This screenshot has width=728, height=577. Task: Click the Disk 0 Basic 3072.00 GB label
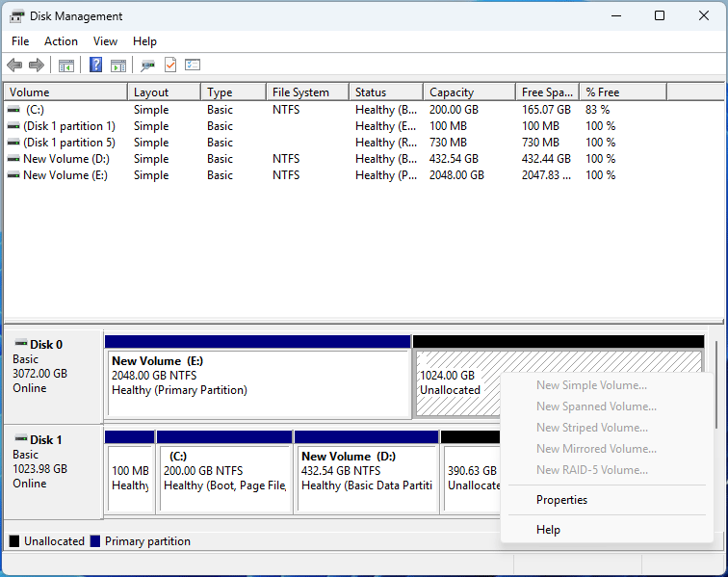coord(53,377)
